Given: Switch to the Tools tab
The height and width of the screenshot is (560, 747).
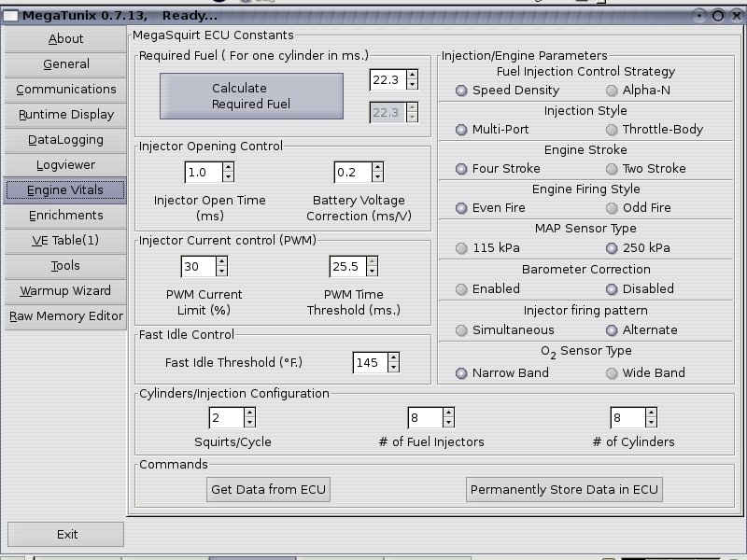Looking at the screenshot, I should [x=65, y=266].
